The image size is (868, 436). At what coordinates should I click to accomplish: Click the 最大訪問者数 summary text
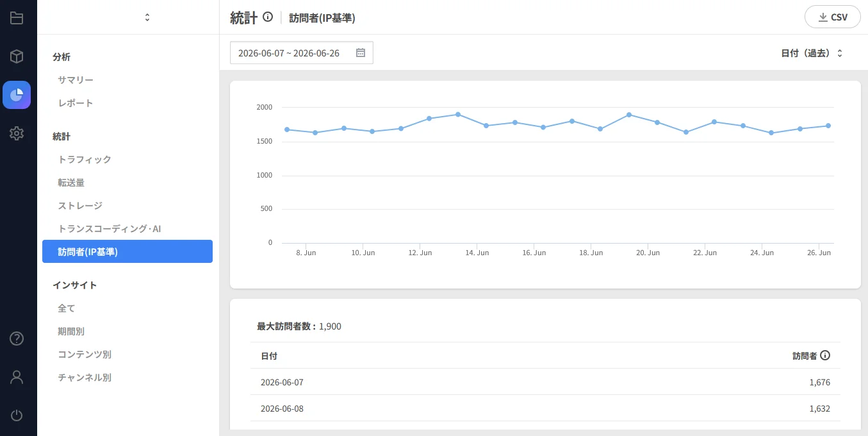(x=299, y=326)
